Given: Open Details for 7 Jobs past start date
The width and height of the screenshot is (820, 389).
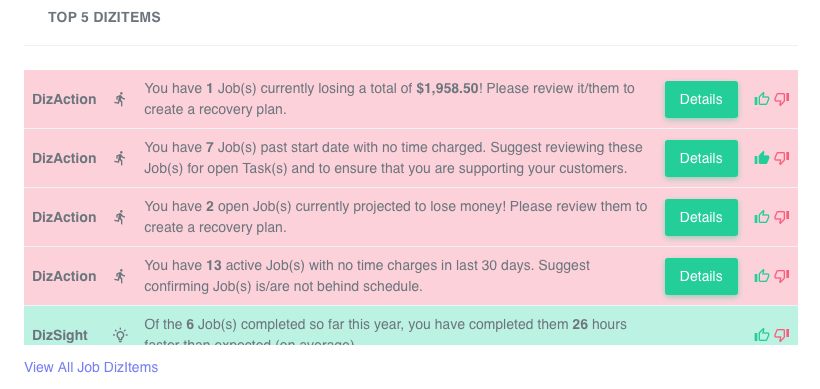Looking at the screenshot, I should pos(701,158).
